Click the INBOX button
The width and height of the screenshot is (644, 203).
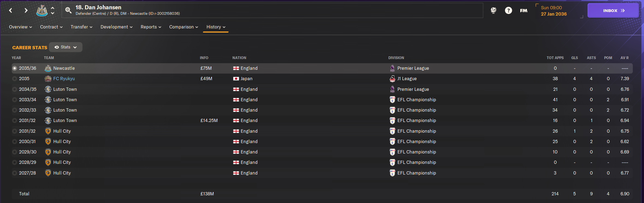click(613, 10)
